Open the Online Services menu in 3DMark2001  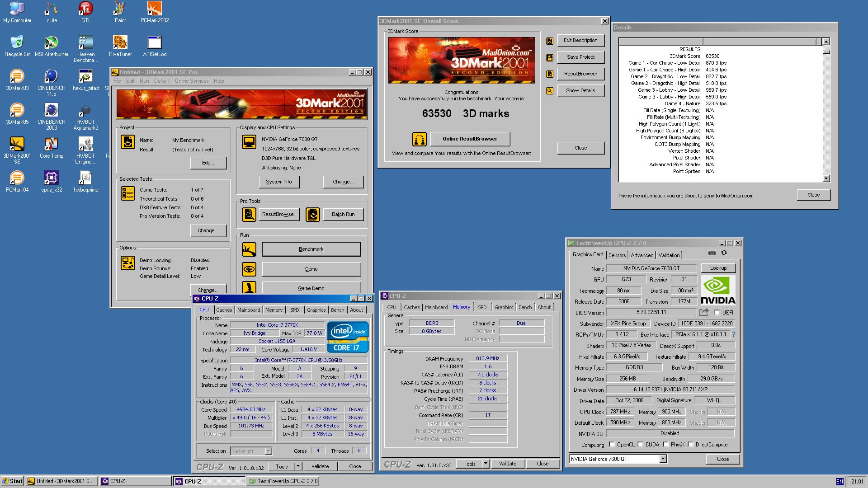[192, 81]
